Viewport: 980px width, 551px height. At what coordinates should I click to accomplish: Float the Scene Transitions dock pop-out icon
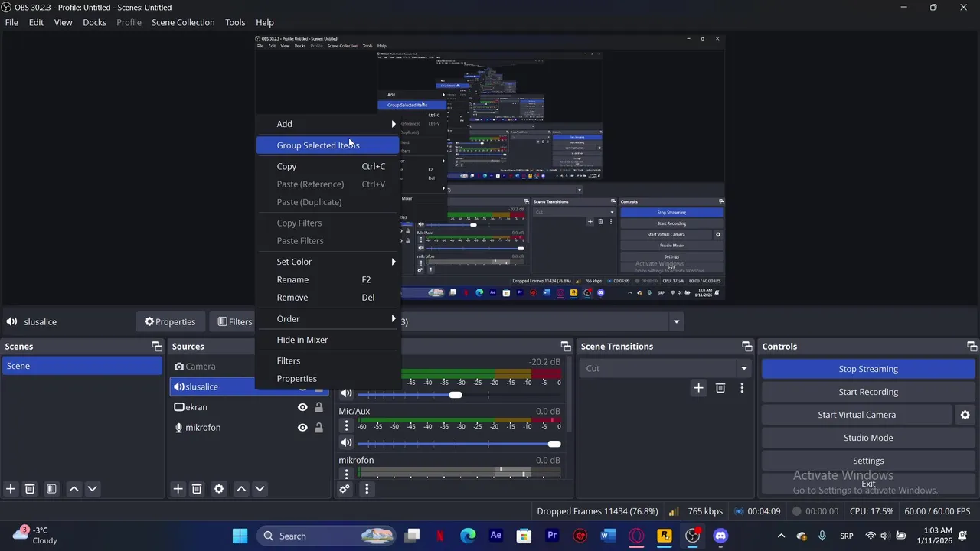(747, 347)
